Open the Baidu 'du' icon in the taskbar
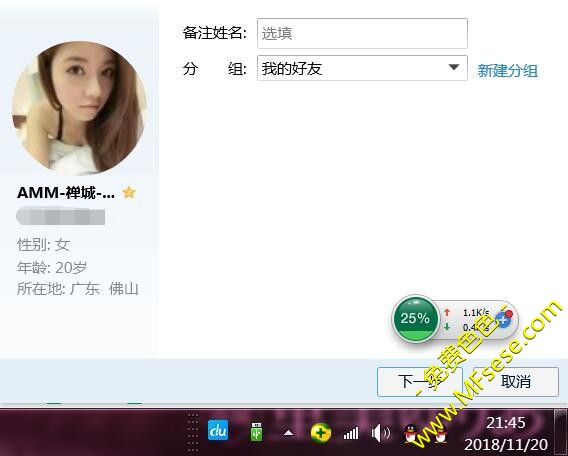The height and width of the screenshot is (456, 568). pyautogui.click(x=218, y=431)
